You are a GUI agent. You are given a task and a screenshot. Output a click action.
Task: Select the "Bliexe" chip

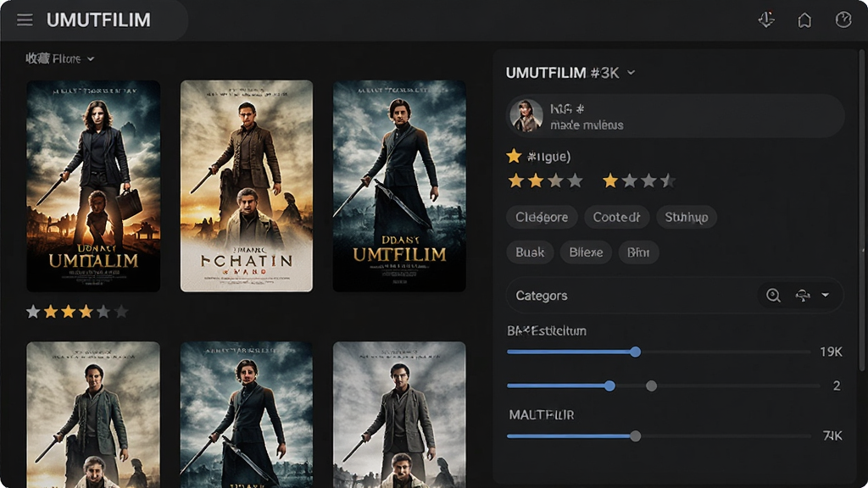coord(586,252)
